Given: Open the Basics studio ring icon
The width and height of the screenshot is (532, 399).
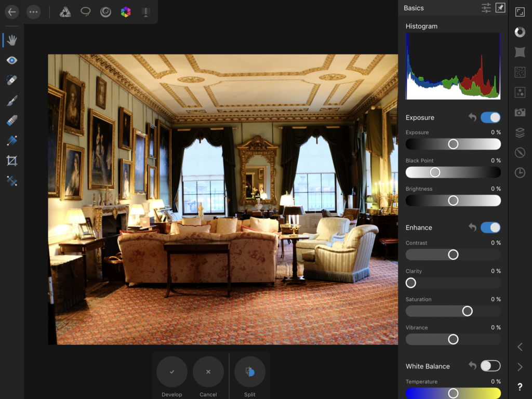Looking at the screenshot, I should (520, 32).
